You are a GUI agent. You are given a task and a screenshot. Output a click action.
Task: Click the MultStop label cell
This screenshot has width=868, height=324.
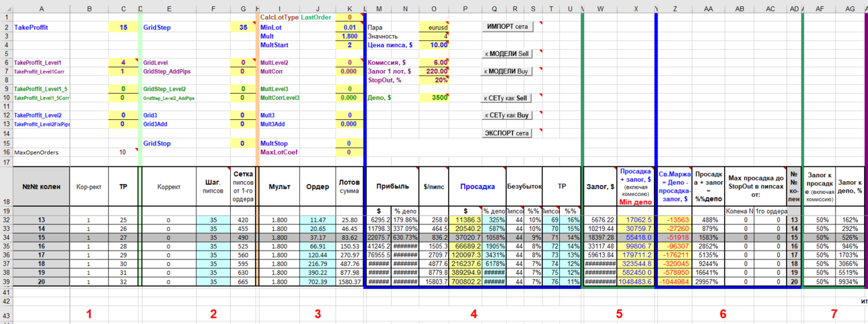coord(279,143)
